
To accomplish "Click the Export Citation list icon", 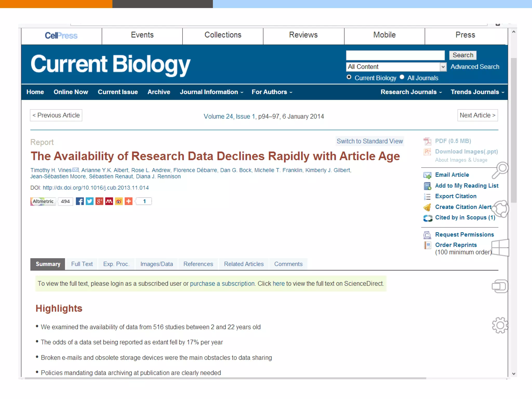I will point(427,197).
